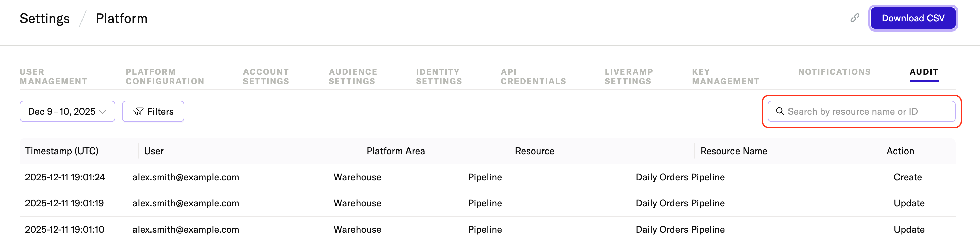The image size is (980, 240).
Task: Click the Action column header
Action: pos(900,151)
